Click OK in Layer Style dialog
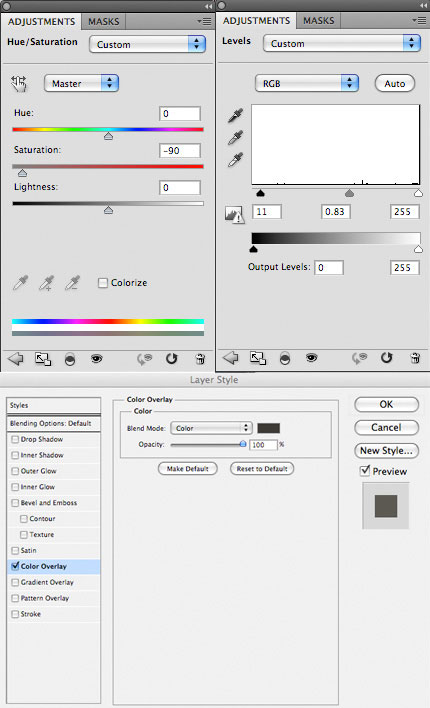 (387, 405)
